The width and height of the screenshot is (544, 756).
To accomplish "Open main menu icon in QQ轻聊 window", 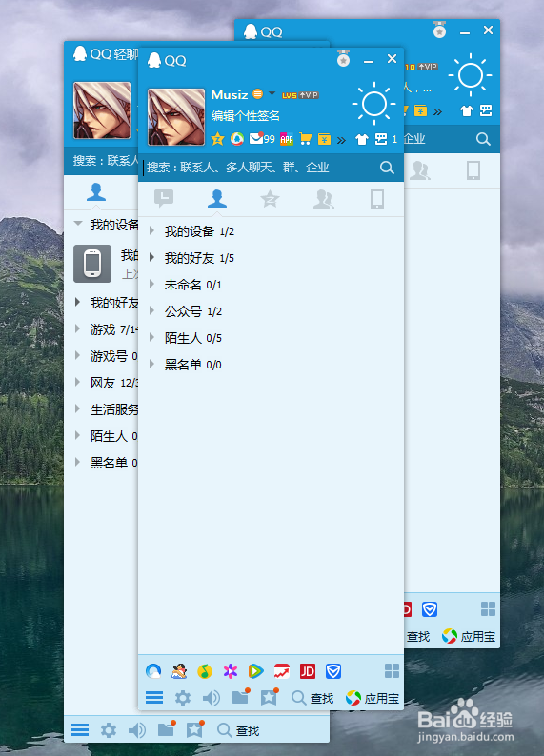I will (80, 730).
